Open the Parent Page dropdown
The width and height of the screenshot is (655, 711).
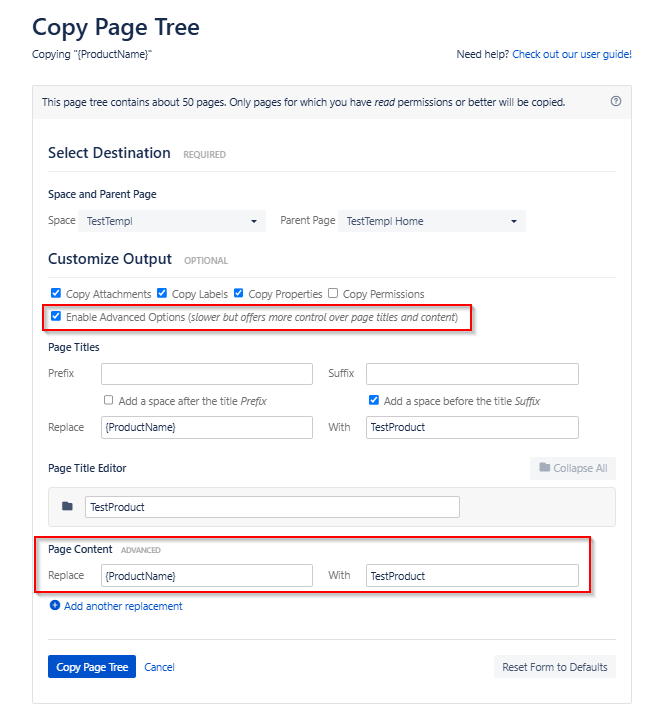[432, 221]
